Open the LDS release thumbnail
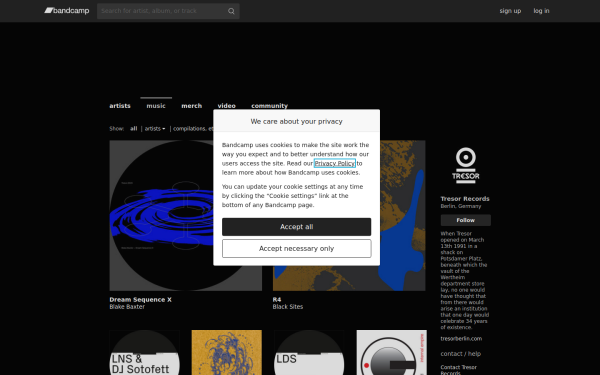This screenshot has width=600, height=375. coord(309,352)
